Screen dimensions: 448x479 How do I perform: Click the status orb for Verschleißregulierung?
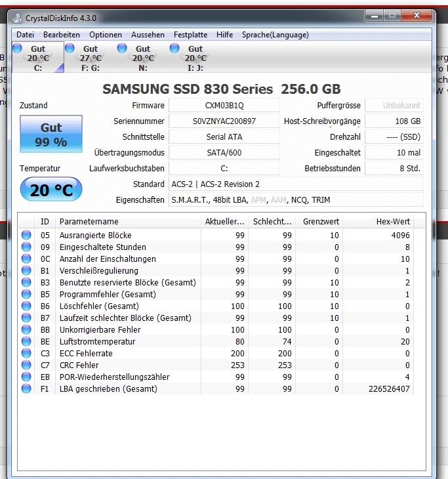[26, 270]
